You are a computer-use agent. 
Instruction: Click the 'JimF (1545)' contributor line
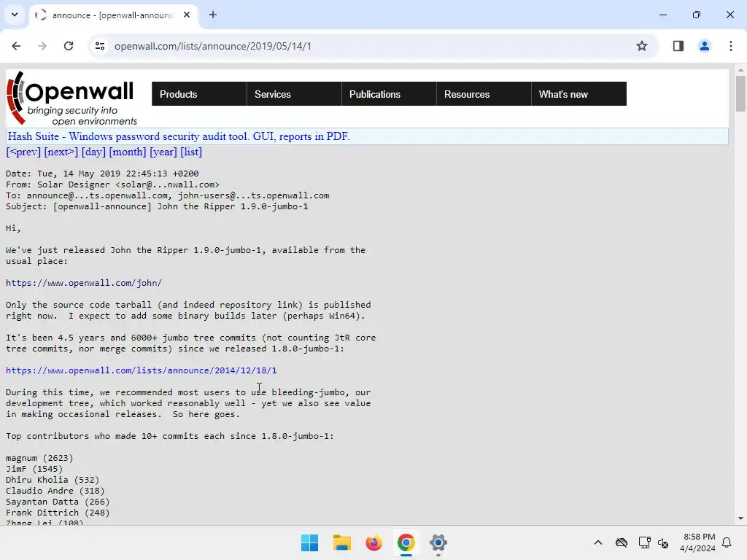(34, 469)
